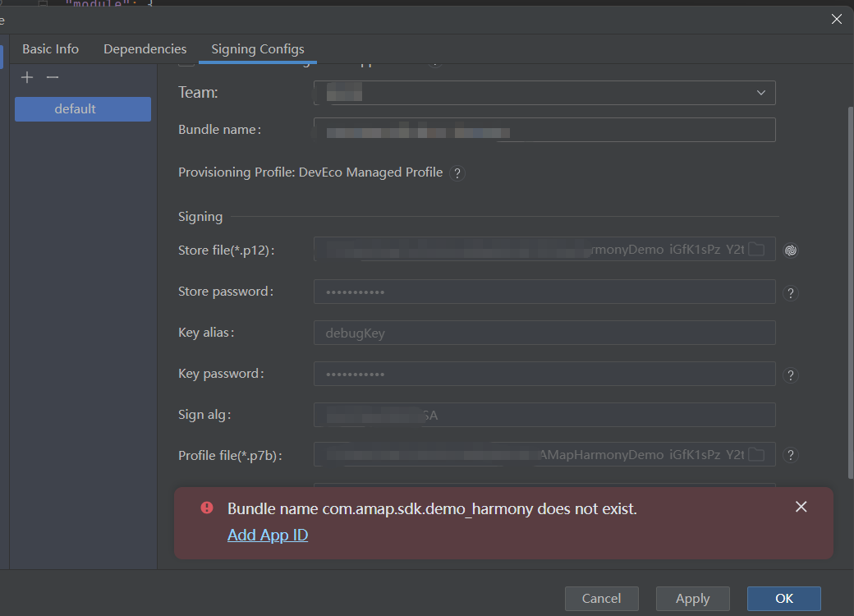The height and width of the screenshot is (616, 854).
Task: Click Key password help icon
Action: 791,375
